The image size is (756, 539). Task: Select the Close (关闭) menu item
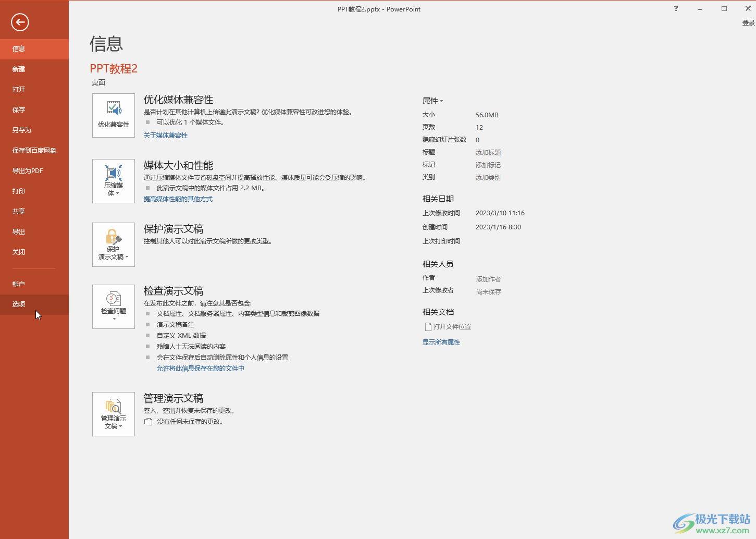pos(34,252)
